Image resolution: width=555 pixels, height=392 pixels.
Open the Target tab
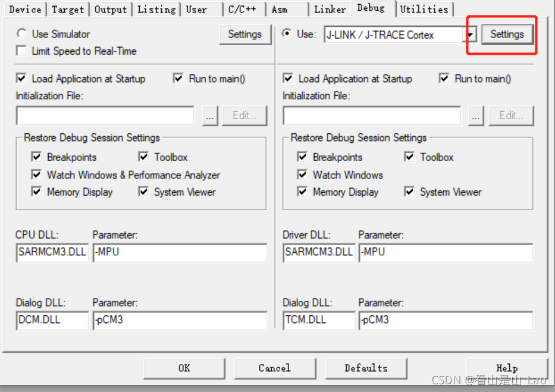(68, 10)
